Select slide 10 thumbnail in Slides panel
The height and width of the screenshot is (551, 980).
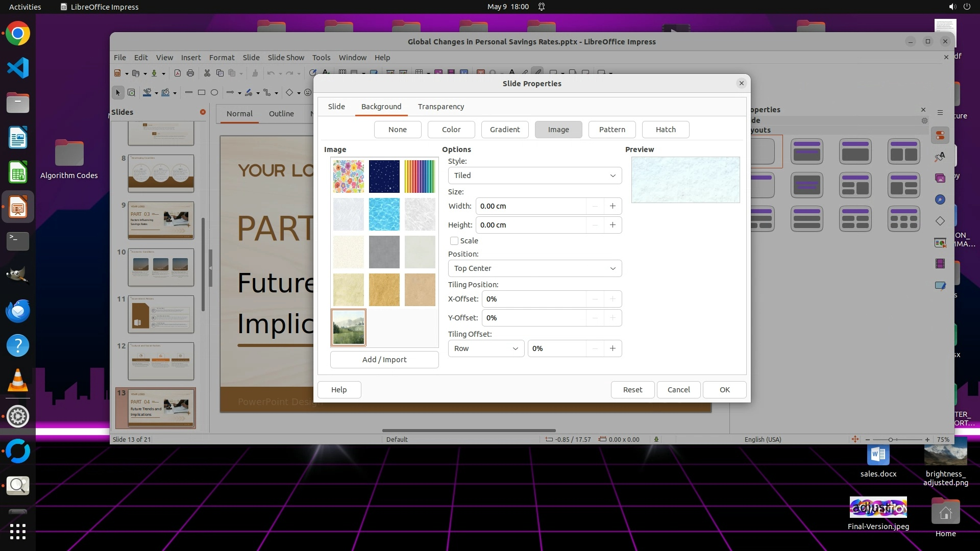click(x=161, y=267)
